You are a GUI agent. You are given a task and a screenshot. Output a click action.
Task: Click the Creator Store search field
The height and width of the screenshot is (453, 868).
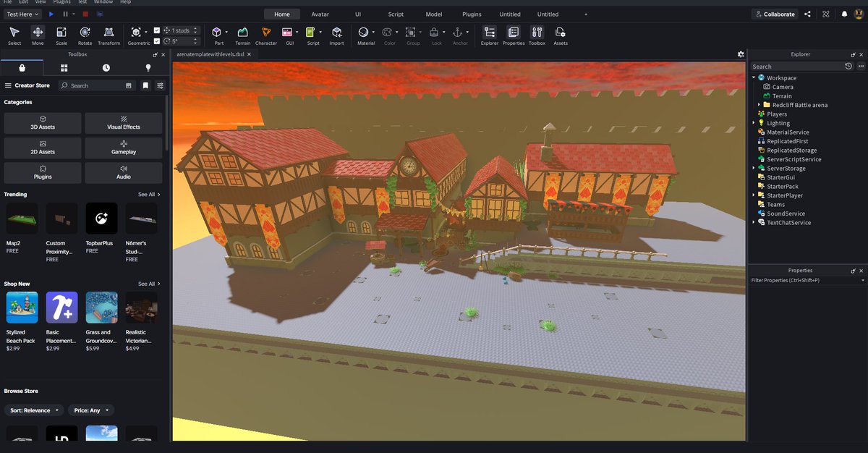[x=97, y=85]
